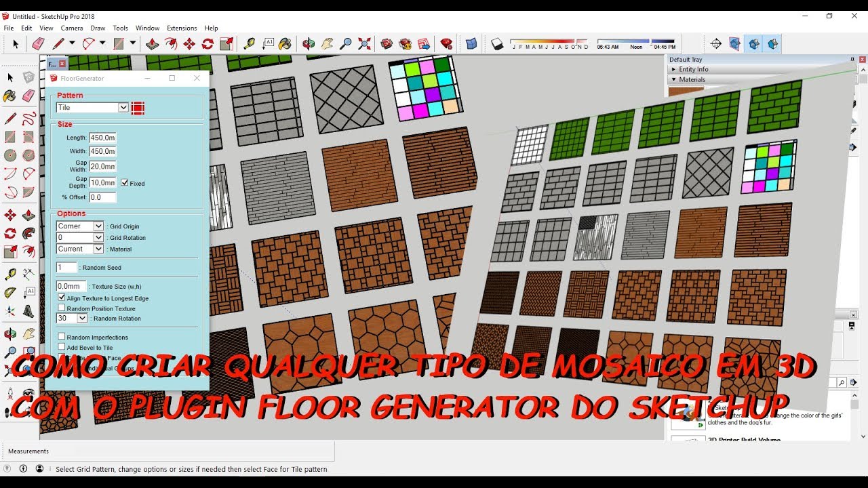The height and width of the screenshot is (488, 868).
Task: Activate the Orbit tool in top toolbar
Action: [x=309, y=44]
